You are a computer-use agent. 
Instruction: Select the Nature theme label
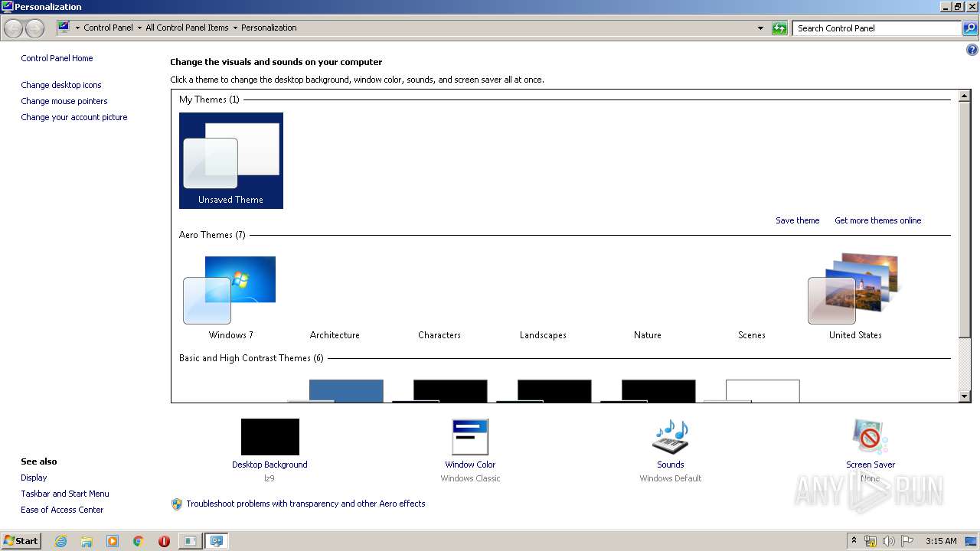[x=648, y=335]
